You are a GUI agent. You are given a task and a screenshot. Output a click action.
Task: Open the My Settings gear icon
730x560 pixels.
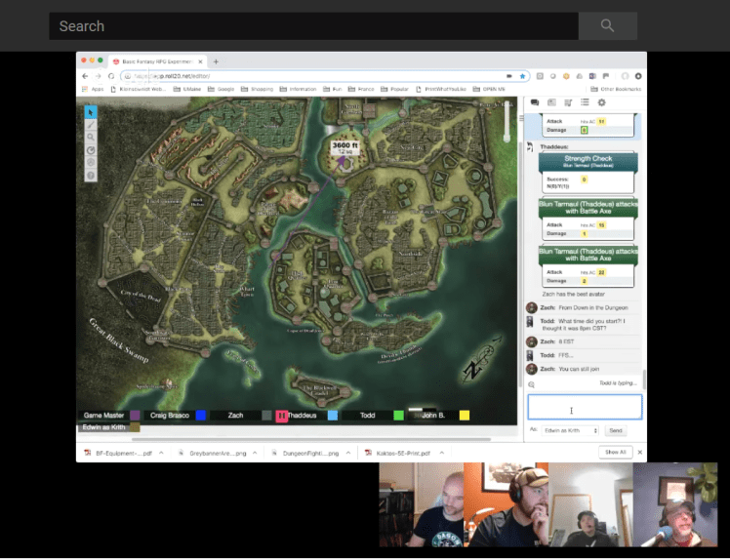pyautogui.click(x=601, y=102)
